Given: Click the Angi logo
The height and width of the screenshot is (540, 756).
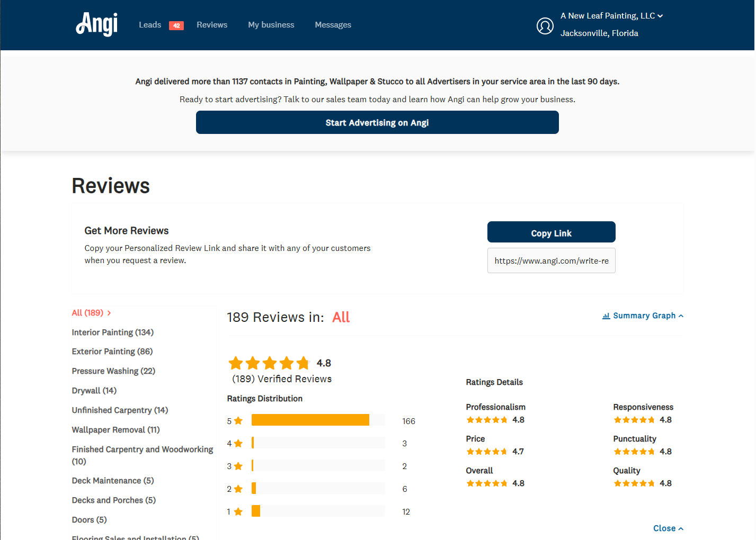Looking at the screenshot, I should 97,24.
